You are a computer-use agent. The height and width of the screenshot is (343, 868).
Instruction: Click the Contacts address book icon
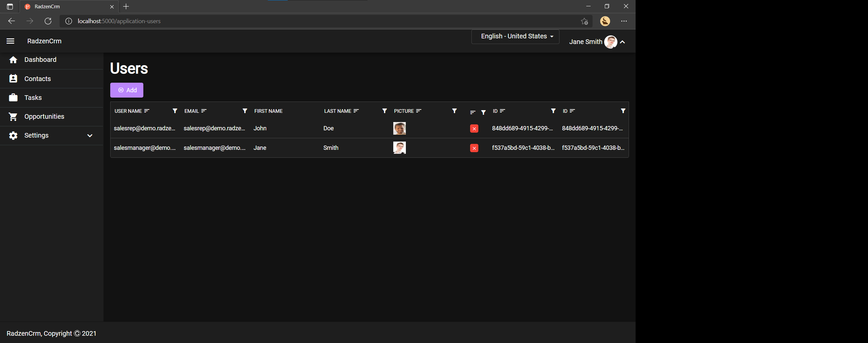click(x=13, y=78)
